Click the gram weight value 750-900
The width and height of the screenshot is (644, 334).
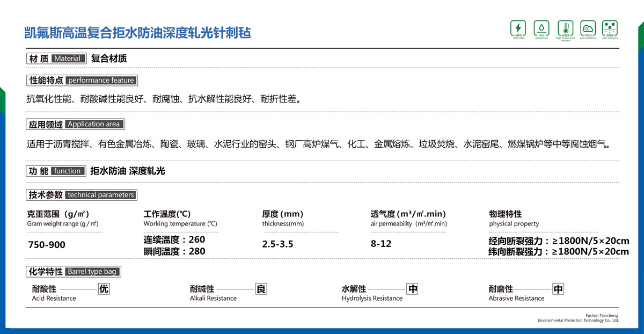[x=46, y=245]
